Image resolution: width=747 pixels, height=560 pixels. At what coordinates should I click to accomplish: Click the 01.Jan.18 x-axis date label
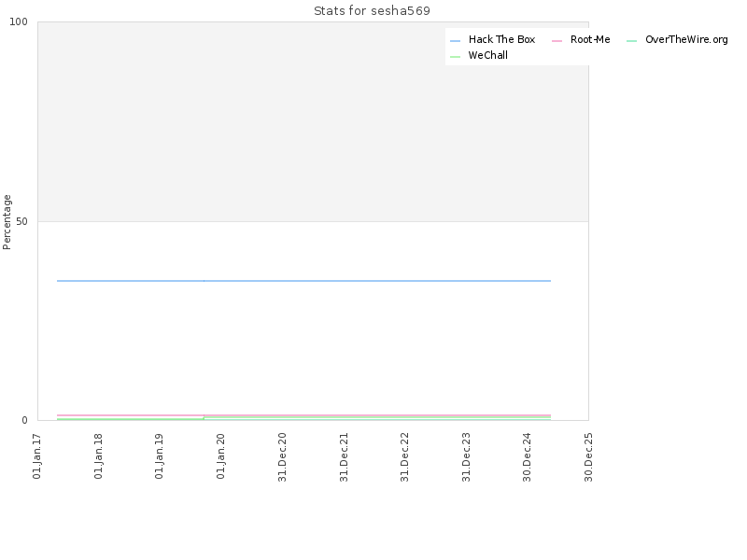98,456
